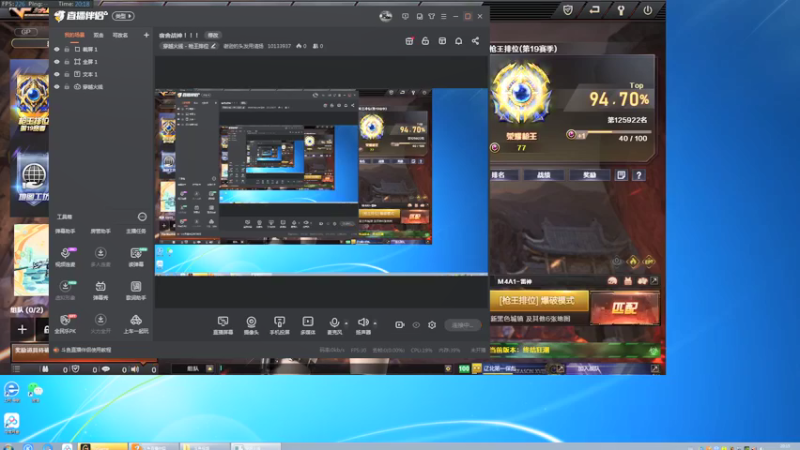Hide the 截屏 1 source layer
The image size is (800, 450).
tap(57, 49)
